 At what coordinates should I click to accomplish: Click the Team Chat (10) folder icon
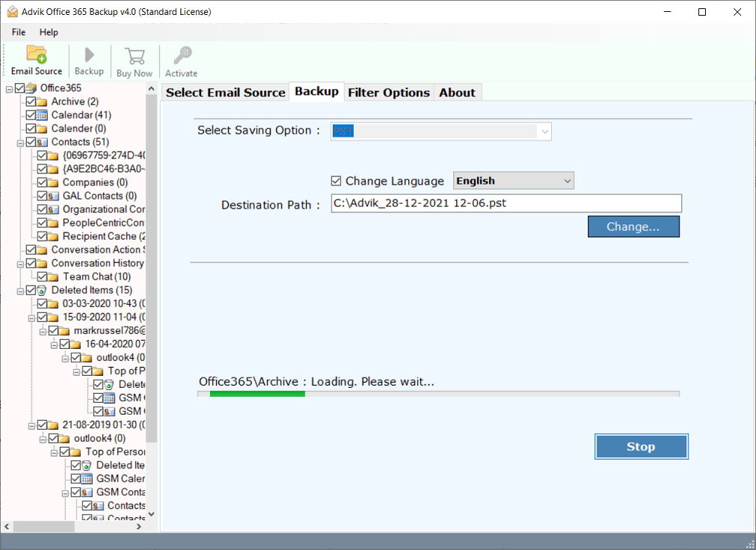pyautogui.click(x=53, y=277)
